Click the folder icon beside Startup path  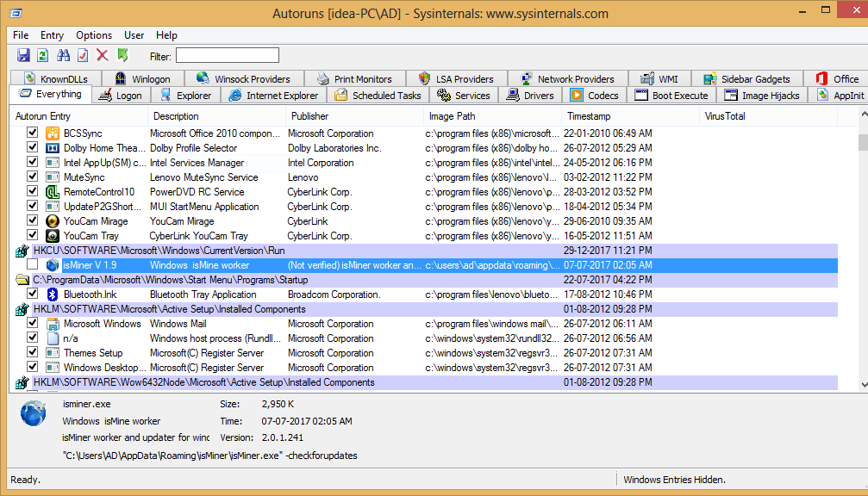point(22,280)
